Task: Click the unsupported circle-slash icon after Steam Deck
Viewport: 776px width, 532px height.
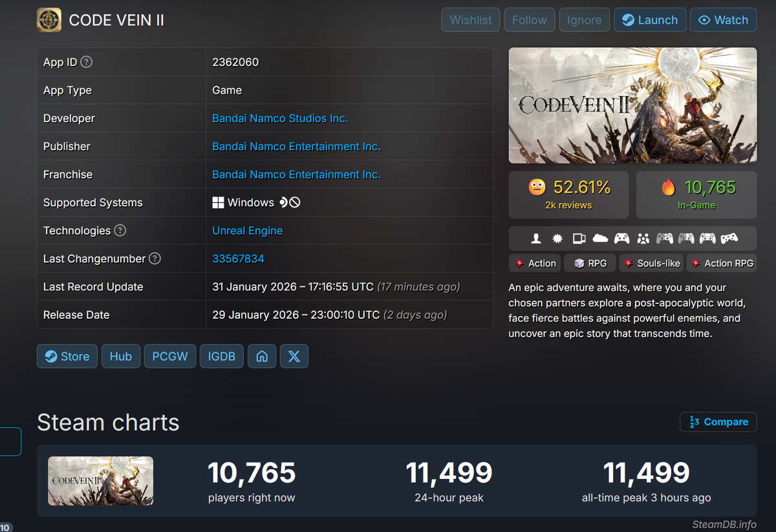Action: 295,203
